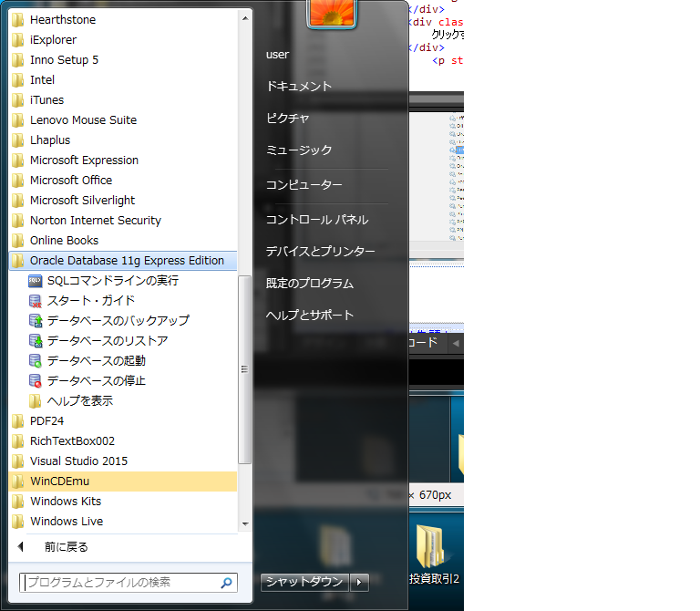Click the プログラムとファイルの検索 search box
700x611 pixels.
pyautogui.click(x=129, y=583)
